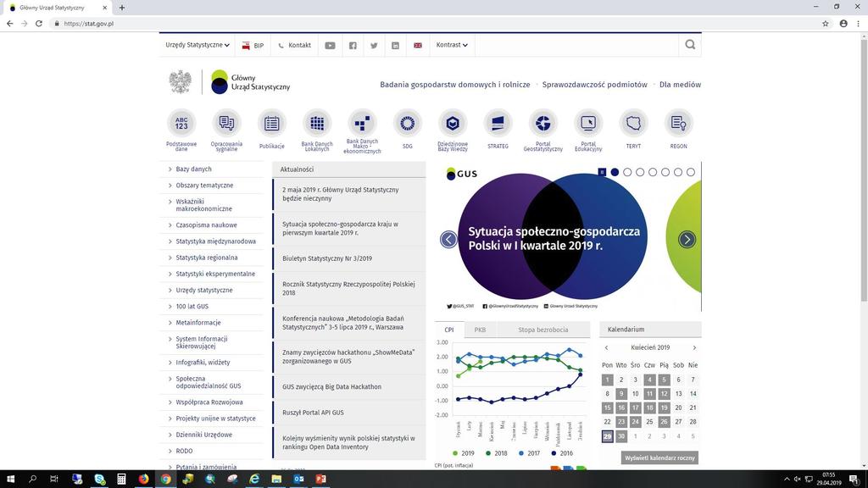Go to next month in Kalendarium
This screenshot has height=488, width=868.
(694, 348)
